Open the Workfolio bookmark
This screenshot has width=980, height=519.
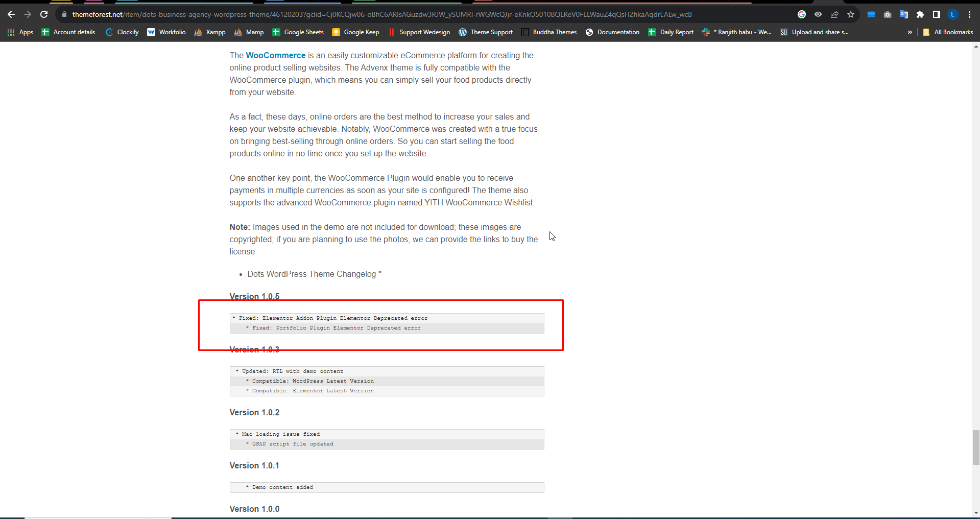[166, 32]
